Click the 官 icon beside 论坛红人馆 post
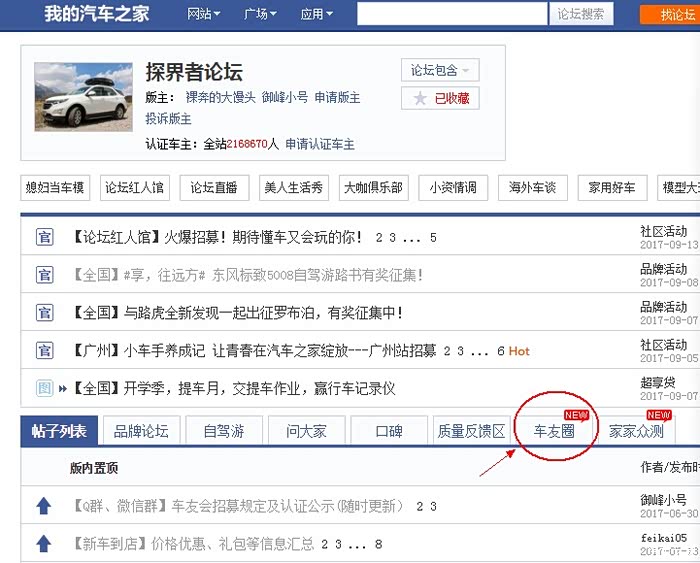This screenshot has height=563, width=700. coord(44,237)
